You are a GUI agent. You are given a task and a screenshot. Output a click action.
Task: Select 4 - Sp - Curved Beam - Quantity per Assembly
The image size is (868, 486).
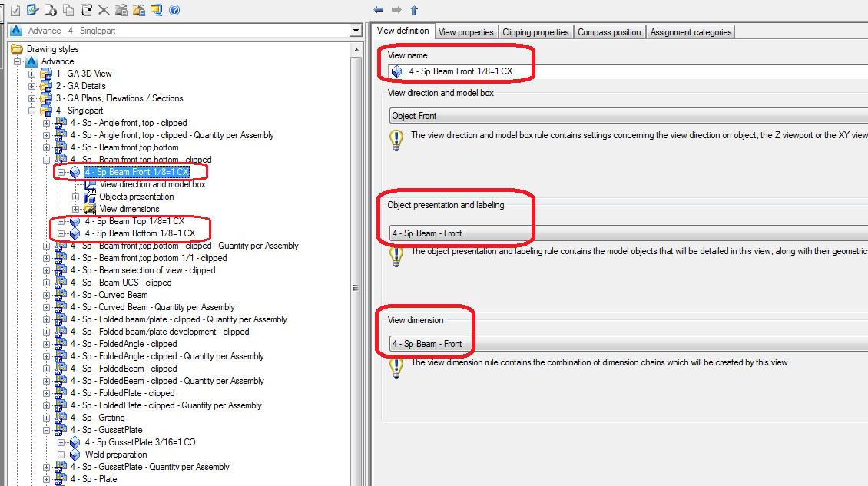click(152, 307)
